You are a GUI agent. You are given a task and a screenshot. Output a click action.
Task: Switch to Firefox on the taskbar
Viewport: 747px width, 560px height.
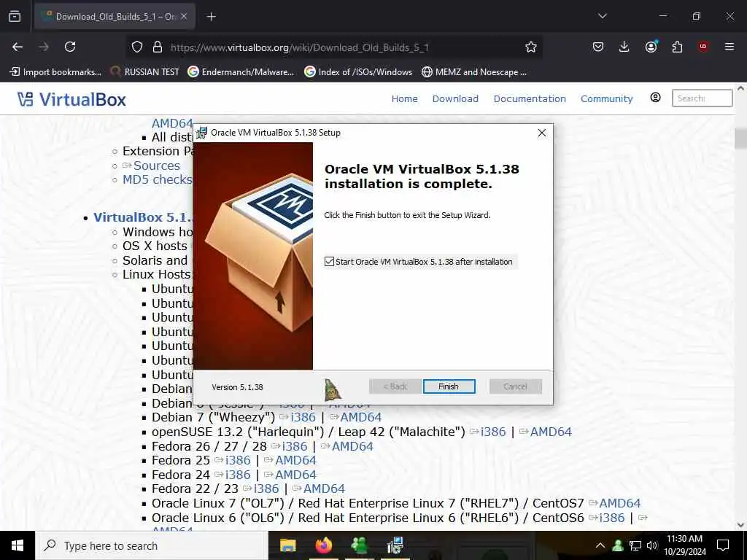323,545
